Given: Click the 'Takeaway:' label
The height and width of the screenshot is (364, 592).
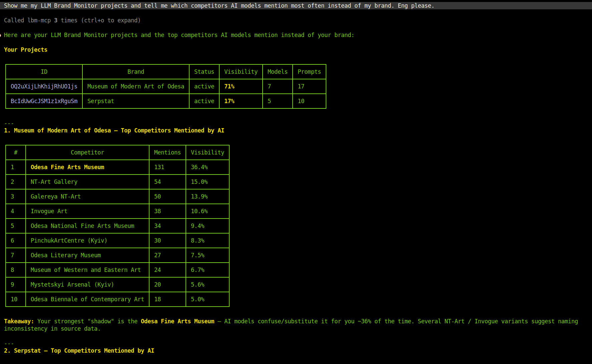Looking at the screenshot, I should (19, 321).
